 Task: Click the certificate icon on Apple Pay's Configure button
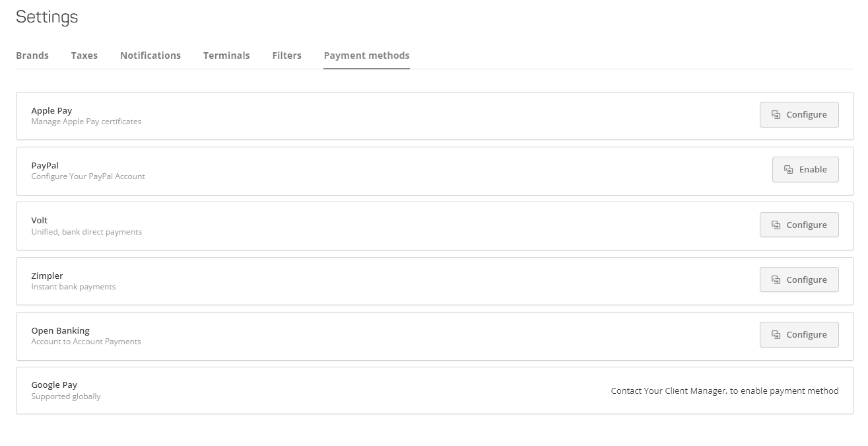coord(775,114)
